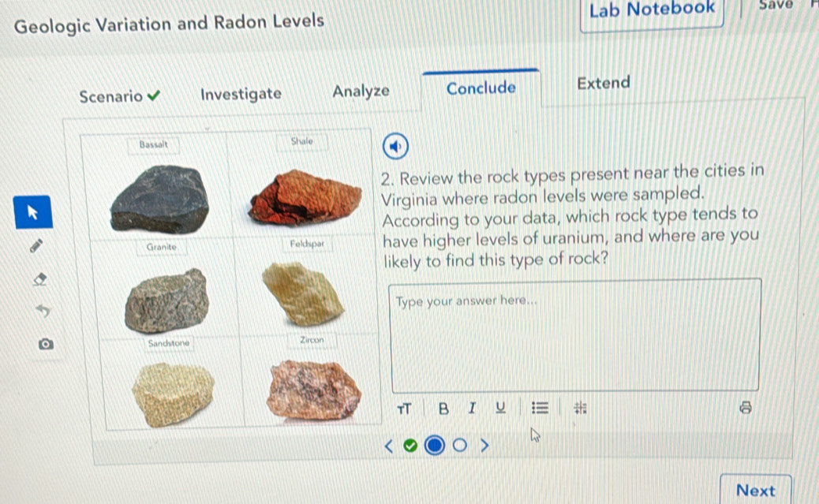The height and width of the screenshot is (504, 819).
Task: Select the pointer arrow tool
Action: (33, 212)
